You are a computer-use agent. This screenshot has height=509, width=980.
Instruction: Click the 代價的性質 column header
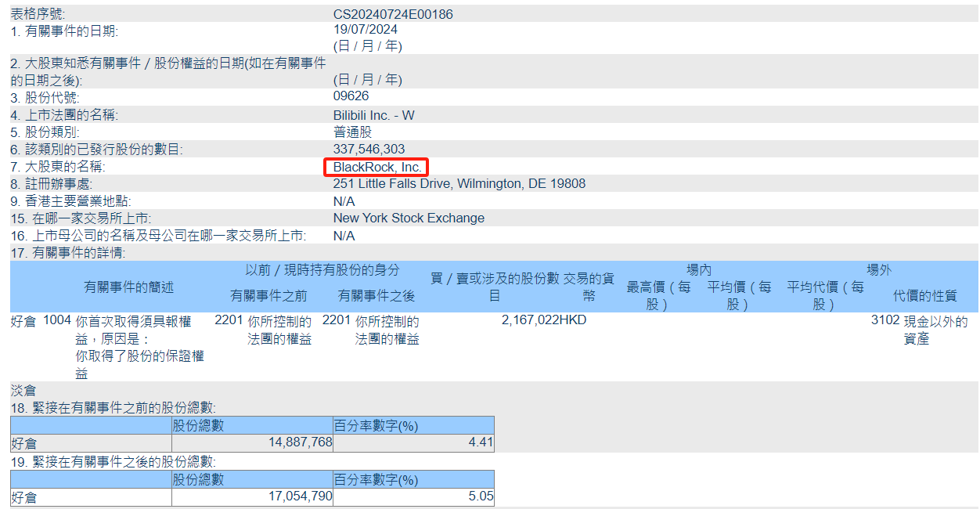pos(925,296)
